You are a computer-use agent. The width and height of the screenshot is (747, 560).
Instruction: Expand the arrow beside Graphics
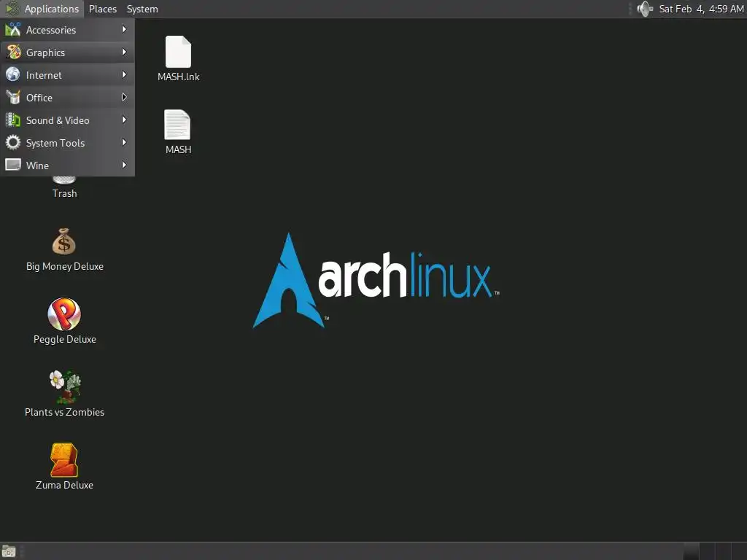[x=124, y=52]
